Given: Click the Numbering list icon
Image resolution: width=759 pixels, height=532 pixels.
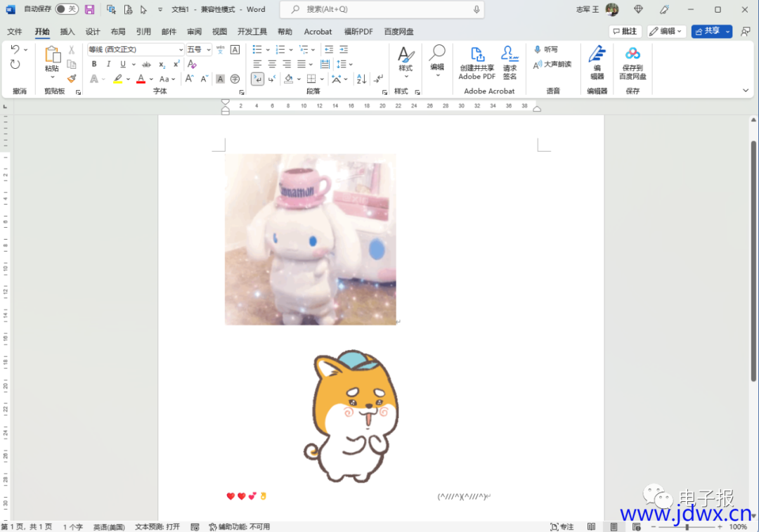Looking at the screenshot, I should click(280, 49).
